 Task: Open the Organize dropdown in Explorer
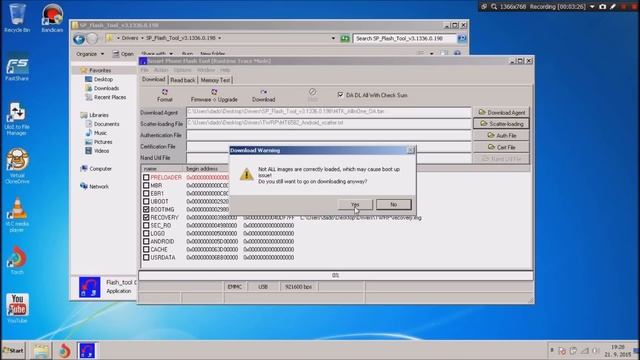pyautogui.click(x=90, y=54)
